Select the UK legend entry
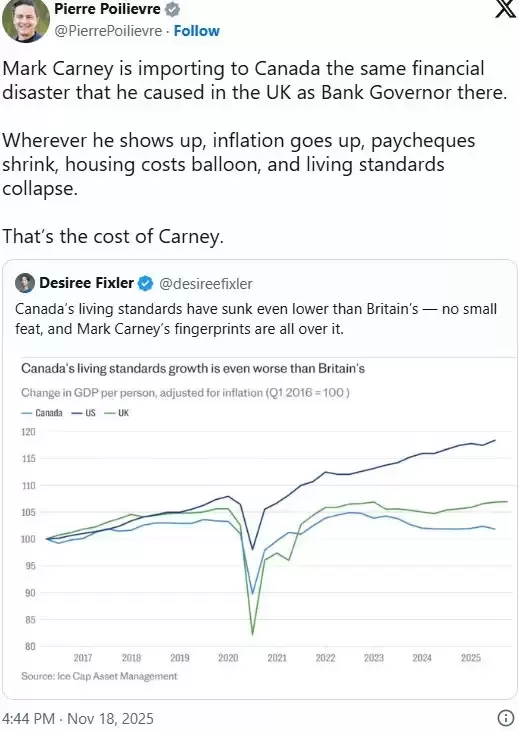The image size is (519, 731). 117,413
